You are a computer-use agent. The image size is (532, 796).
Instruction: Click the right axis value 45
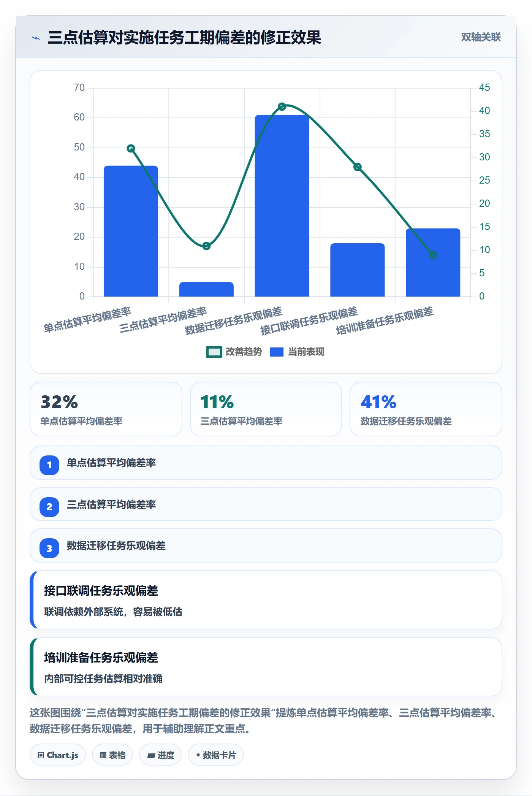484,87
